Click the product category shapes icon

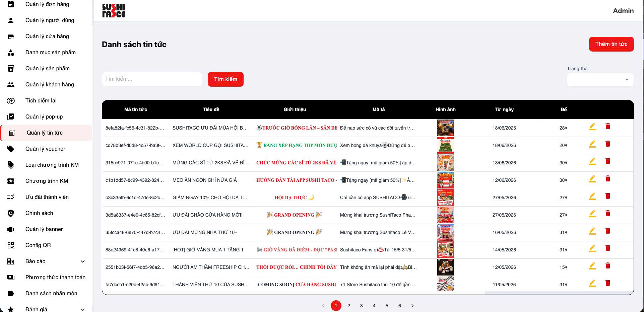pyautogui.click(x=11, y=52)
